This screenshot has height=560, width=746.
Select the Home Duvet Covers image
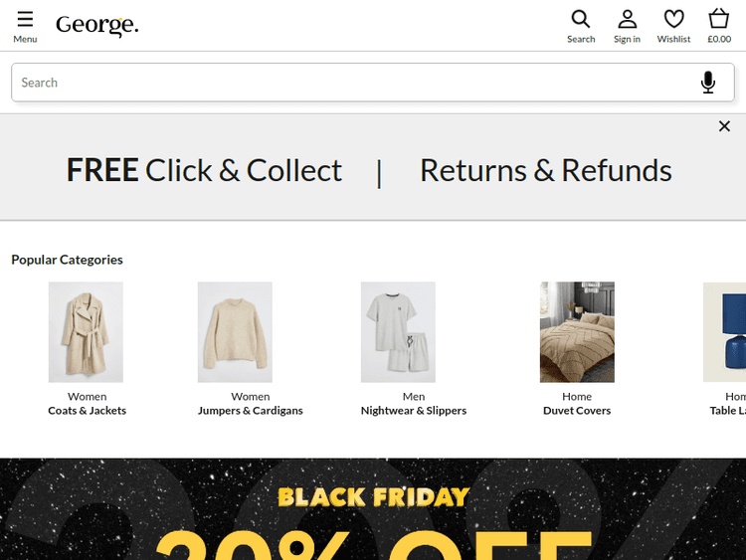point(577,332)
